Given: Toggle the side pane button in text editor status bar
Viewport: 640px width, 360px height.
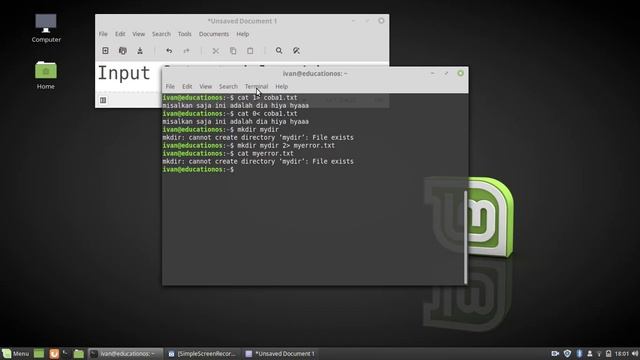Looking at the screenshot, I should pyautogui.click(x=103, y=100).
